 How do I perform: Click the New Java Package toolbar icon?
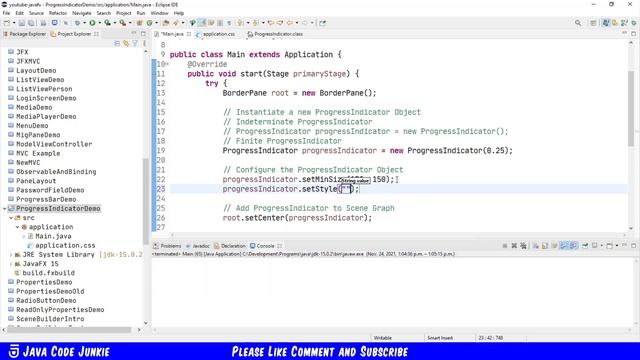[140, 23]
